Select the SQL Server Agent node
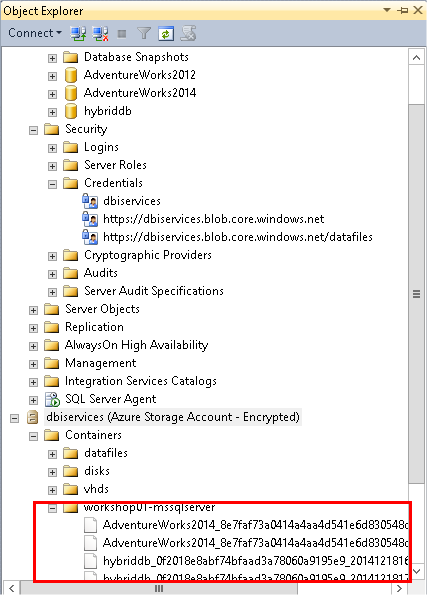Image resolution: width=427 pixels, height=595 pixels. (110, 399)
